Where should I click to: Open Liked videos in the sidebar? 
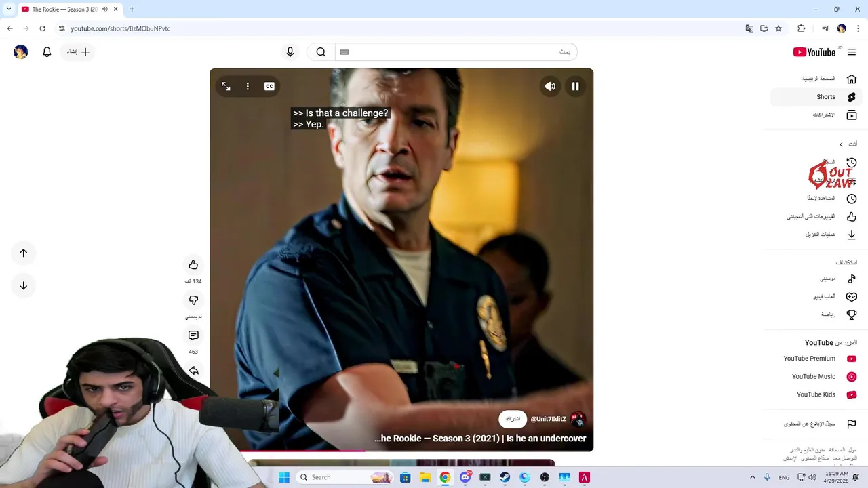816,217
